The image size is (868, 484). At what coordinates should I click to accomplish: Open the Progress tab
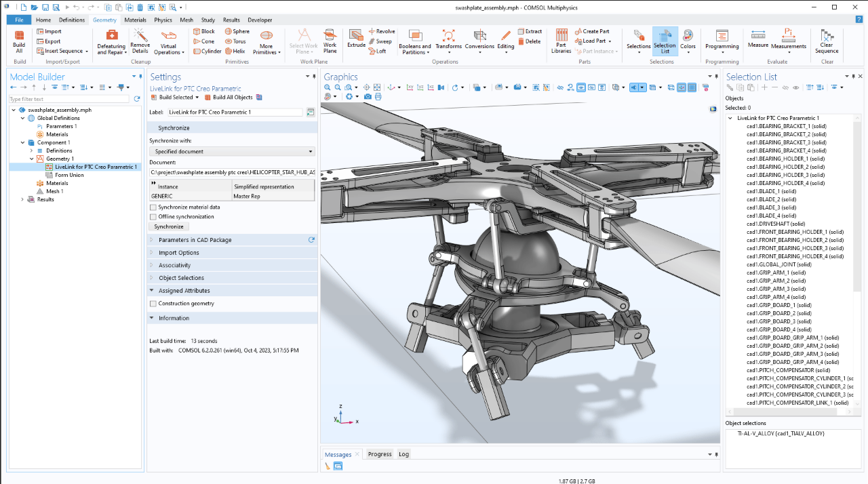(x=380, y=454)
